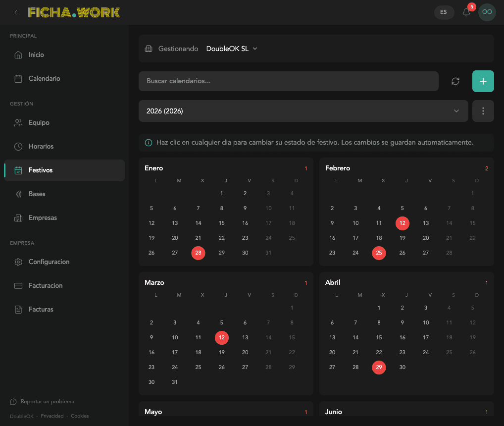Open the 2026 (2026) calendar selector
Viewport: 504px width, 426px height.
point(303,111)
